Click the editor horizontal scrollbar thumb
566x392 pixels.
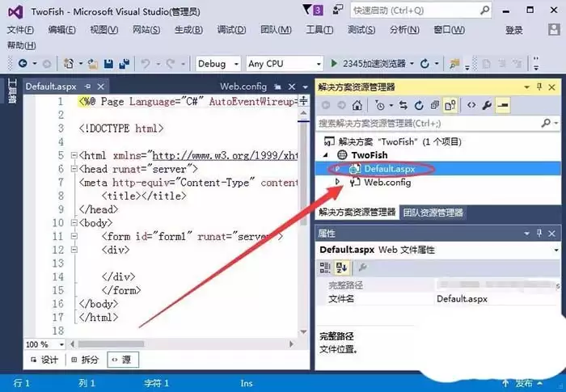[111, 344]
